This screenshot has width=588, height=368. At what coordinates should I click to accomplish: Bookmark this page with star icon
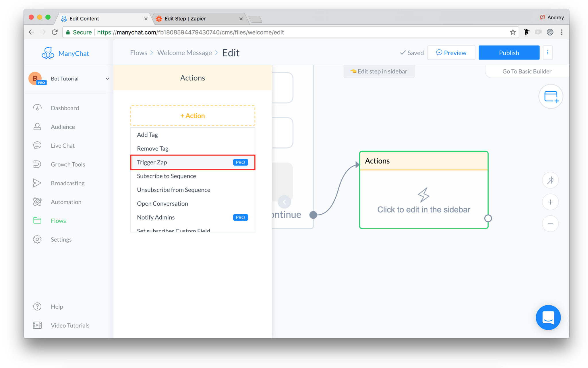513,32
